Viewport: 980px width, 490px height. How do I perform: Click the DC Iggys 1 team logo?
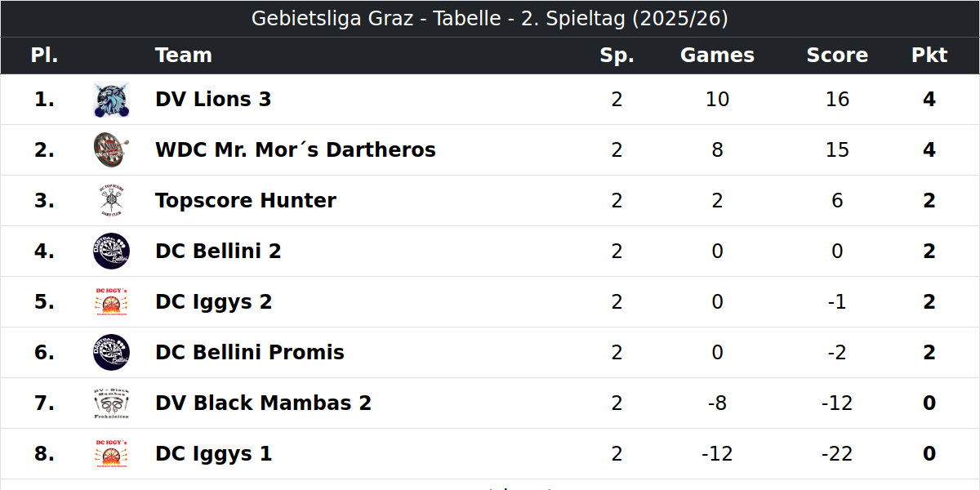pyautogui.click(x=111, y=454)
